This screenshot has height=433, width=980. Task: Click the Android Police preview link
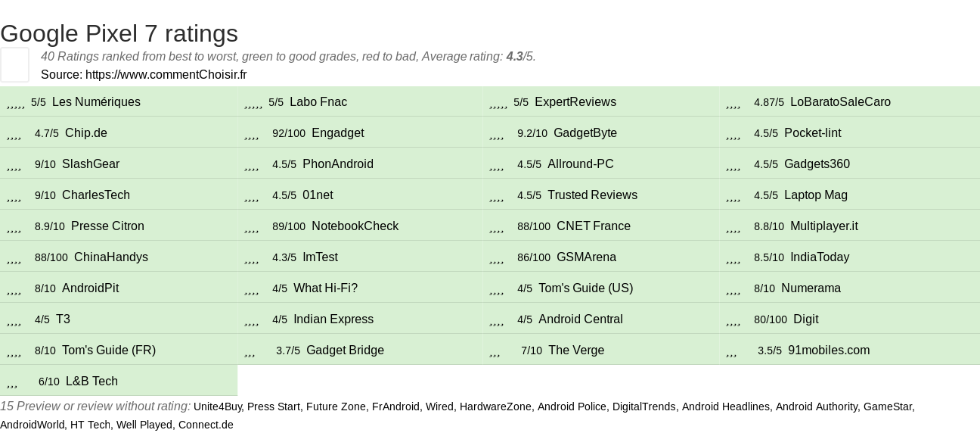click(x=572, y=407)
